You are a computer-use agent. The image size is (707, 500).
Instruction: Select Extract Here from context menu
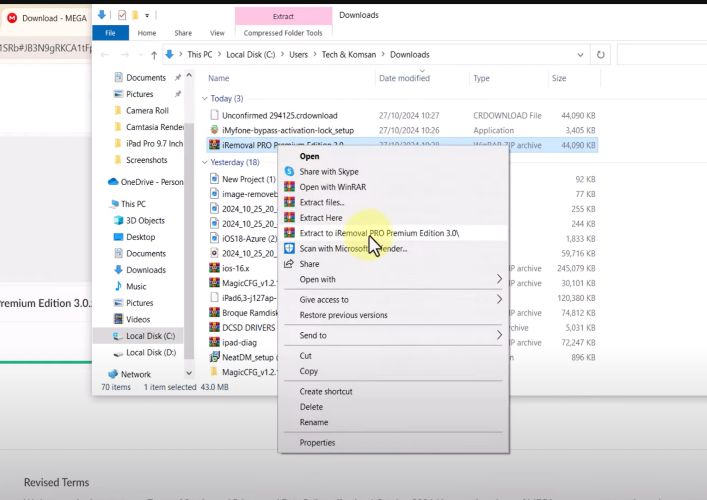point(321,218)
